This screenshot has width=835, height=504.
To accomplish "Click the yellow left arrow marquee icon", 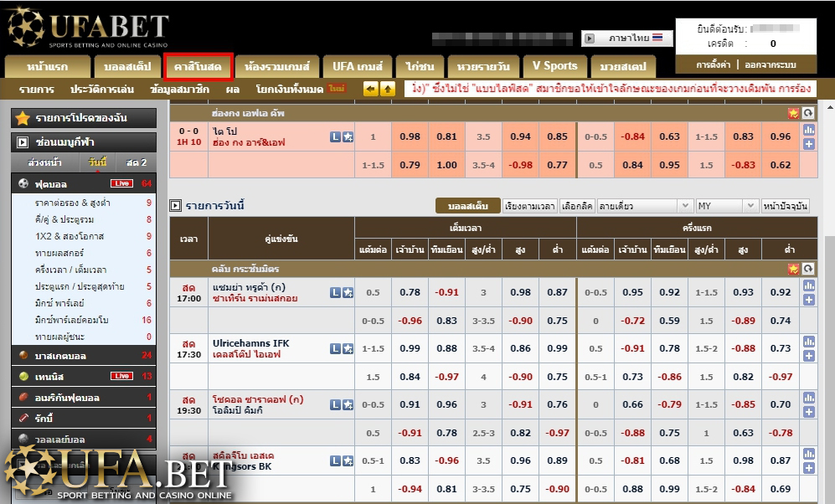I will click(x=370, y=89).
